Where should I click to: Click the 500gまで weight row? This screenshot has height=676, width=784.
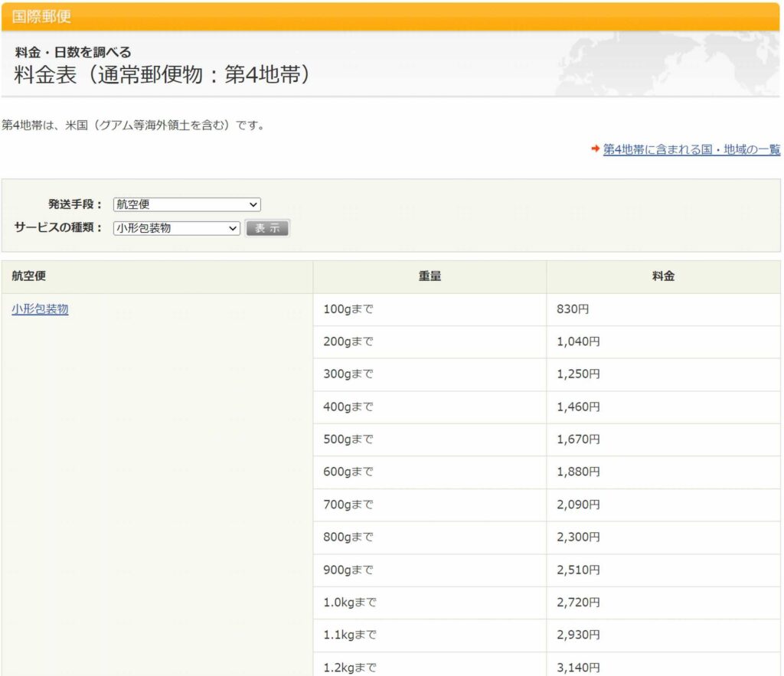[x=348, y=439]
